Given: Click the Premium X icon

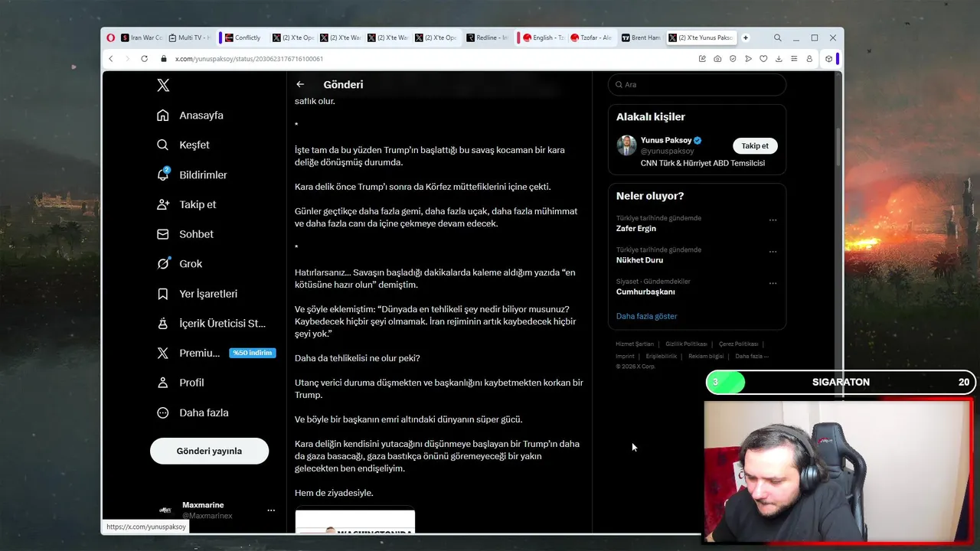Looking at the screenshot, I should pos(162,353).
